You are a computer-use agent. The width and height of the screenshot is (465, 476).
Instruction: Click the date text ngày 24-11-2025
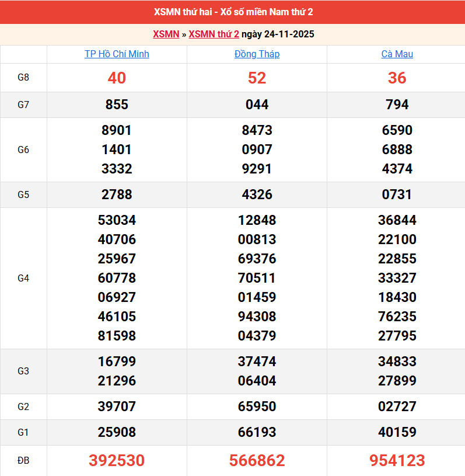tap(278, 34)
